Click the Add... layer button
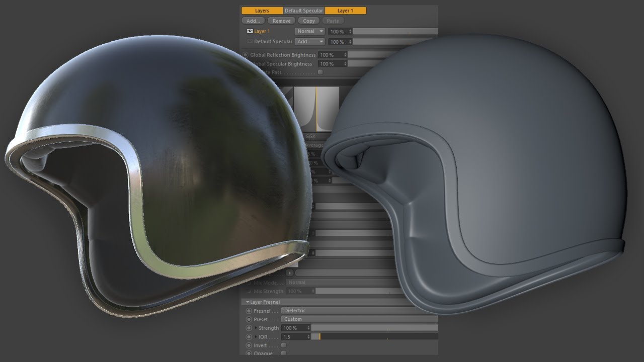This screenshot has height=362, width=644. pyautogui.click(x=254, y=21)
